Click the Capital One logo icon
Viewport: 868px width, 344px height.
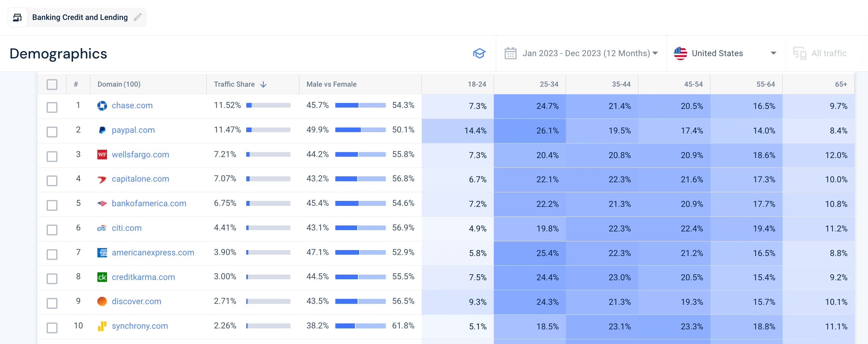pos(102,179)
